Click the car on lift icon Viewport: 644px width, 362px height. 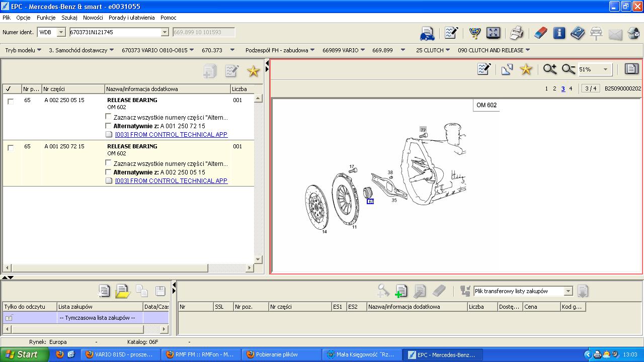coord(596,33)
